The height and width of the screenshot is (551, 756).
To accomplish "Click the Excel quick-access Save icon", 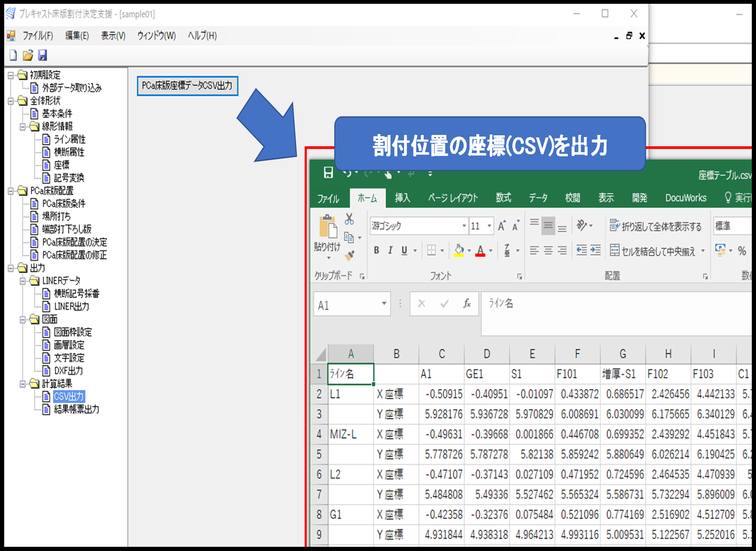I will 328,173.
